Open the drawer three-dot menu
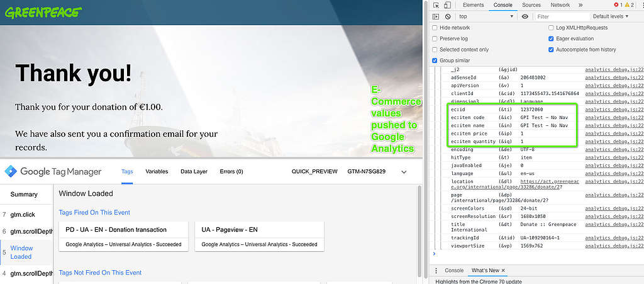Viewport: 644px width, 284px height. (436, 270)
